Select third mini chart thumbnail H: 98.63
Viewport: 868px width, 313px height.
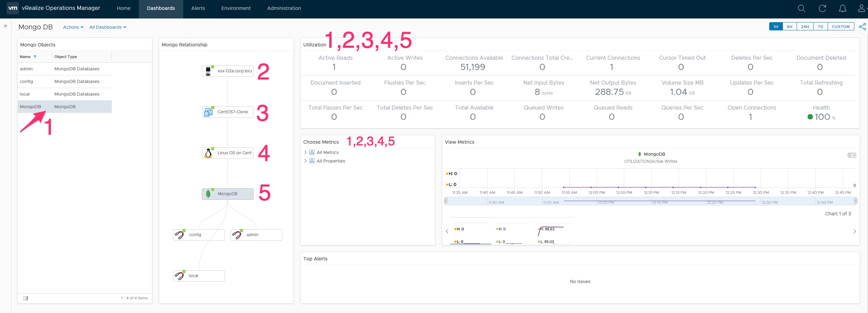click(554, 231)
